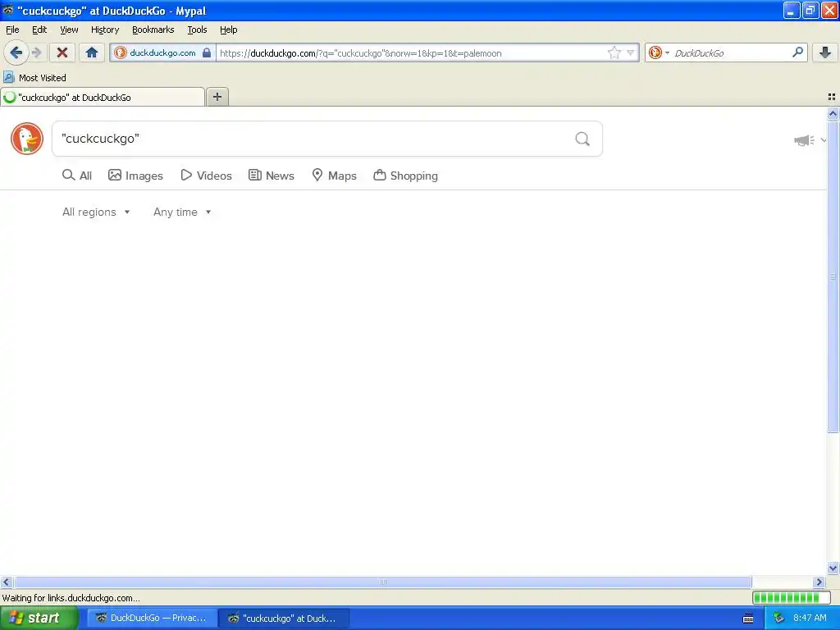Open a new tab with the plus button

pos(217,97)
